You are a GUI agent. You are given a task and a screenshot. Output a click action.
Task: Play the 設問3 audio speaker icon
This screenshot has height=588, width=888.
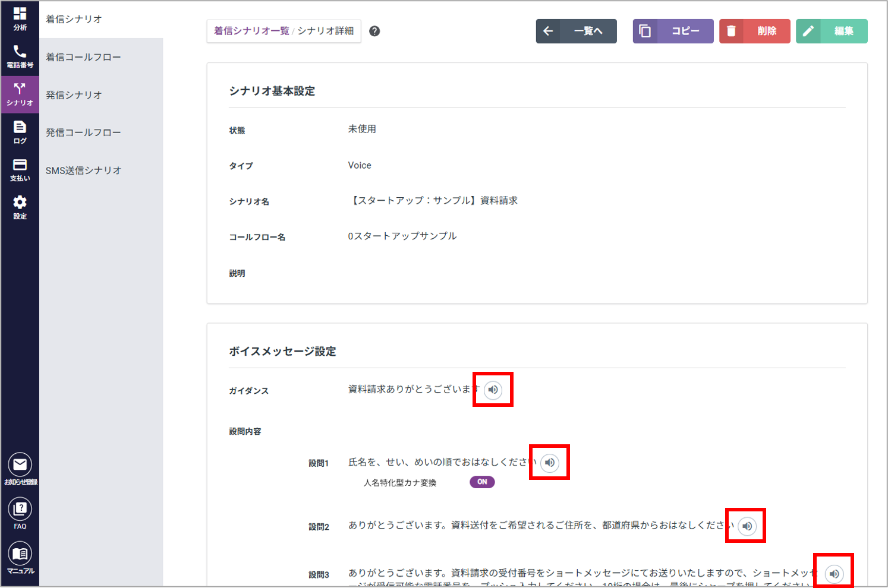[x=835, y=574]
